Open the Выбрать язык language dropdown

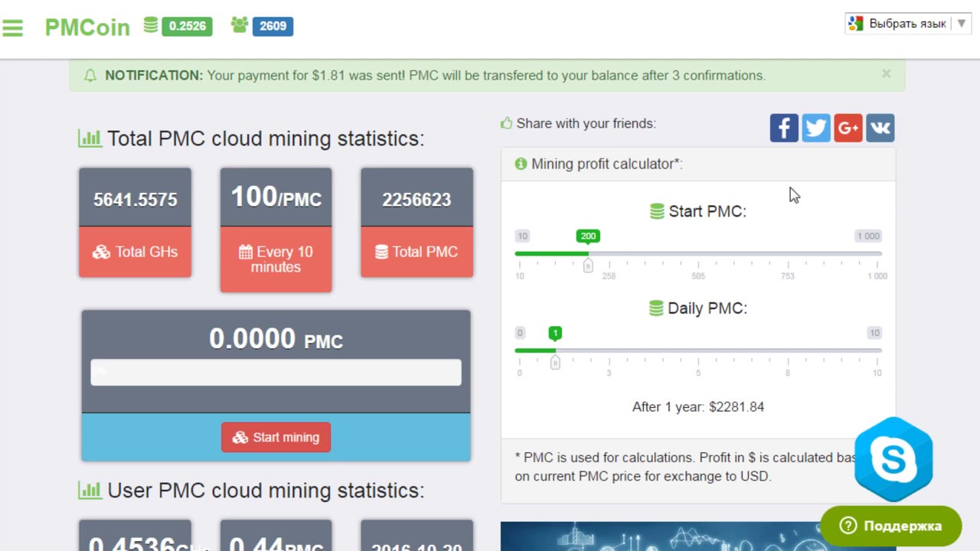click(908, 24)
